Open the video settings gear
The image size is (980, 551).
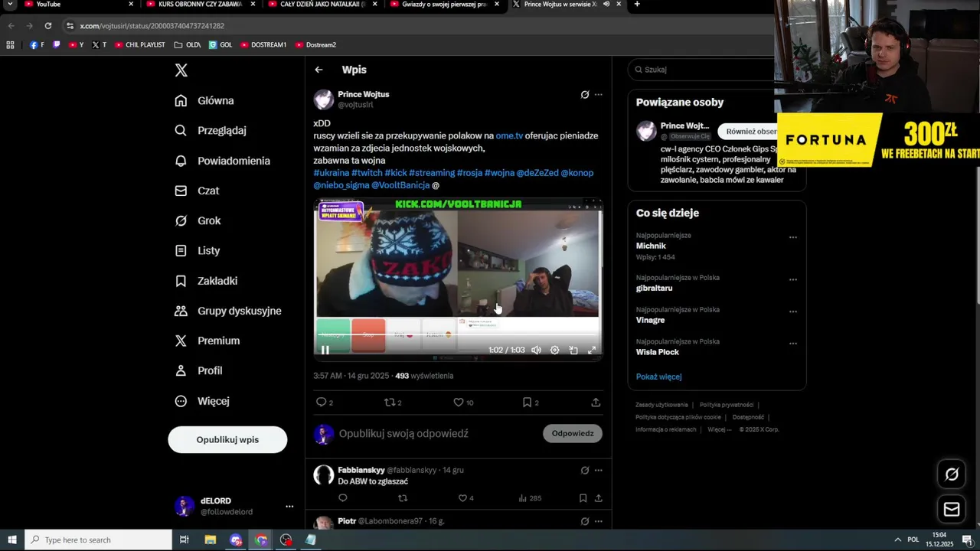554,350
